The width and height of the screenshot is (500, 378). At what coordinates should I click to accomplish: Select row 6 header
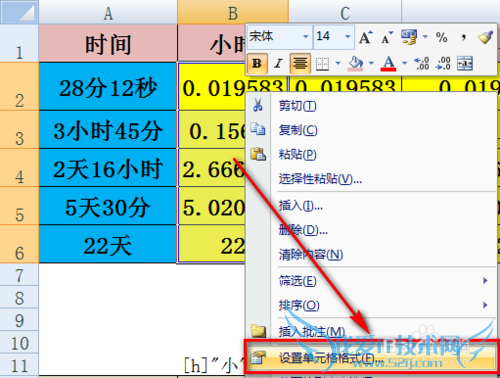(19, 244)
